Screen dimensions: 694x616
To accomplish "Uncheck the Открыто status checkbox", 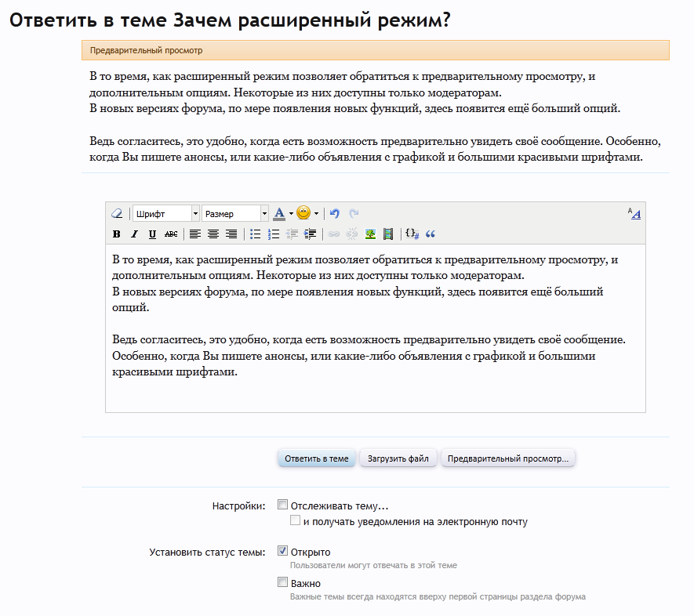I will tap(282, 551).
